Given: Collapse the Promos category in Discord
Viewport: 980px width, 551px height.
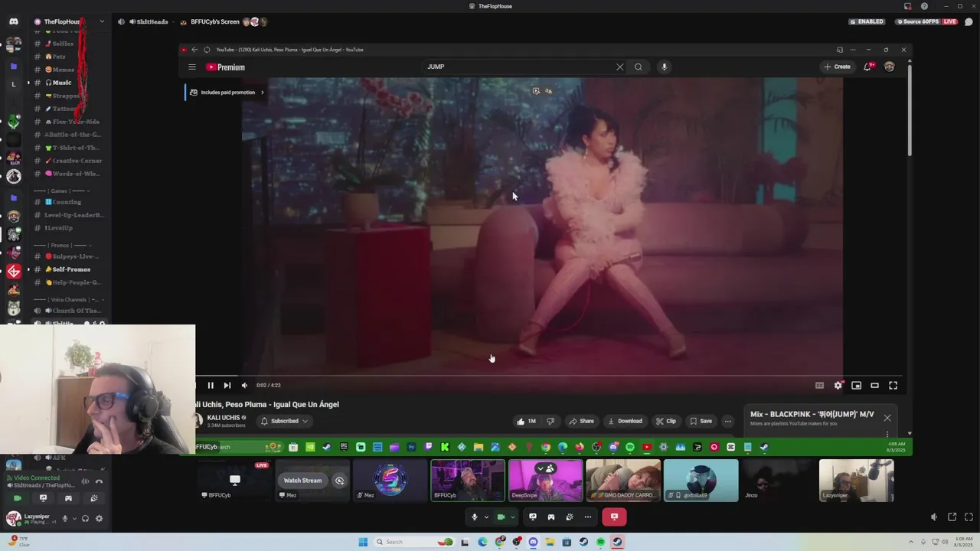Looking at the screenshot, I should (x=61, y=246).
